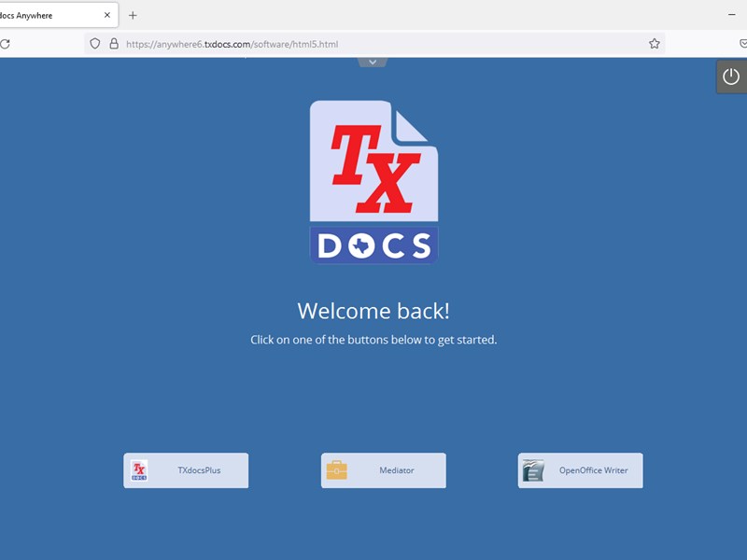
Task: Open the Pocket save icon
Action: [742, 44]
